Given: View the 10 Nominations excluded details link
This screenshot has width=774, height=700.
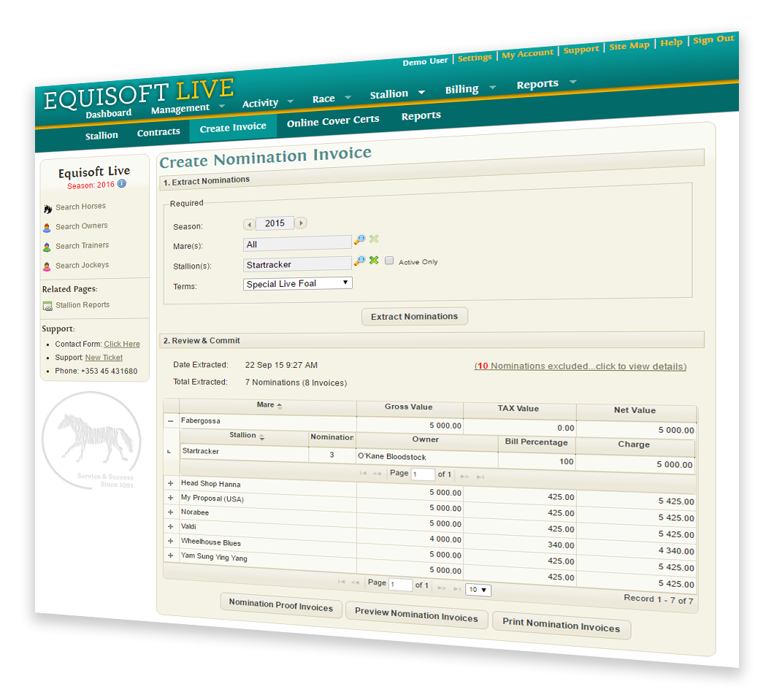Looking at the screenshot, I should 580,366.
